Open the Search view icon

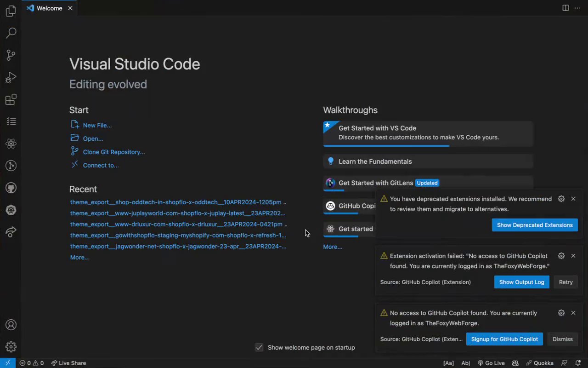[11, 33]
